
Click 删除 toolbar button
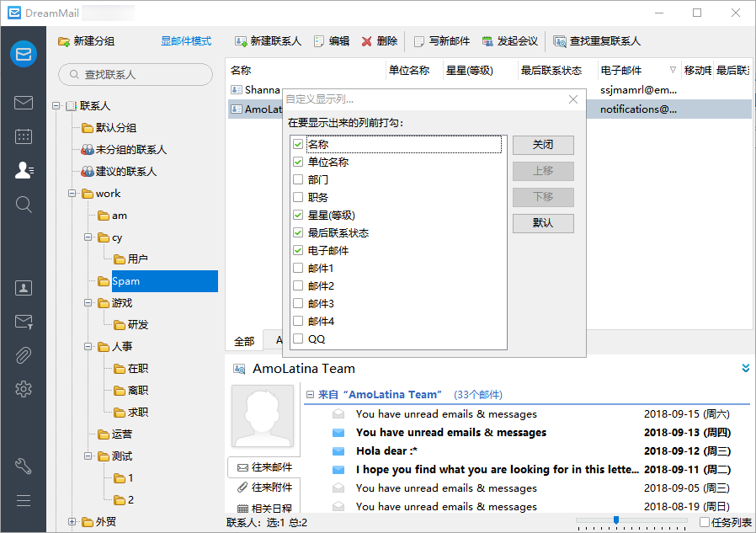(x=380, y=41)
